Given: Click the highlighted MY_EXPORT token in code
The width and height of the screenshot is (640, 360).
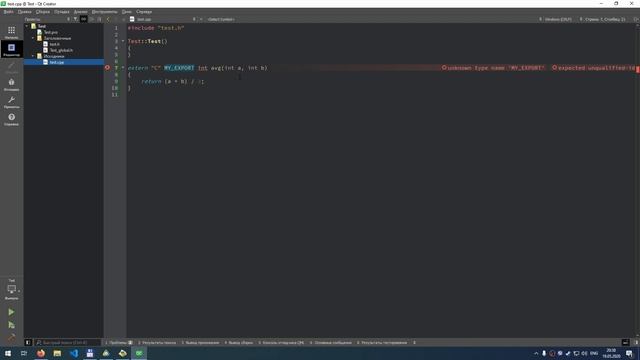Looking at the screenshot, I should (x=179, y=68).
